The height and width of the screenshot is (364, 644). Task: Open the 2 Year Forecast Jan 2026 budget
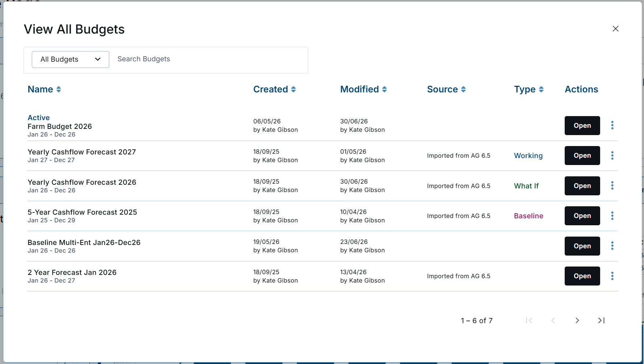pyautogui.click(x=582, y=276)
